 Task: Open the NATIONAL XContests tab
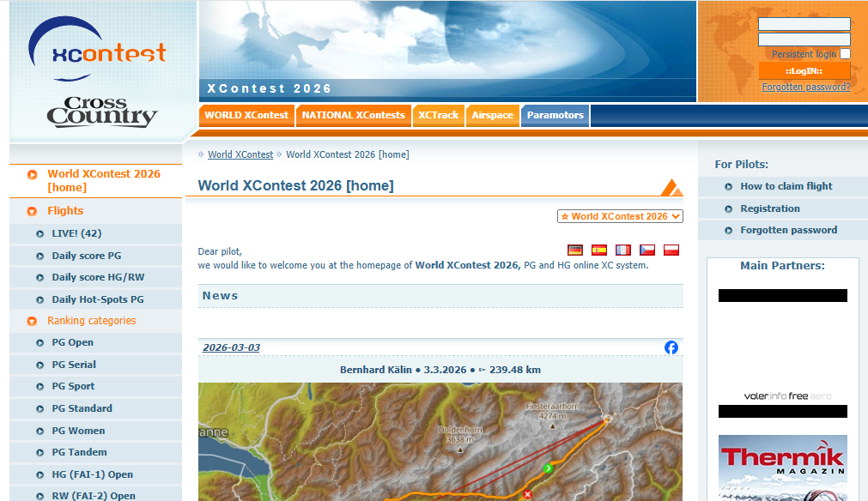click(354, 115)
